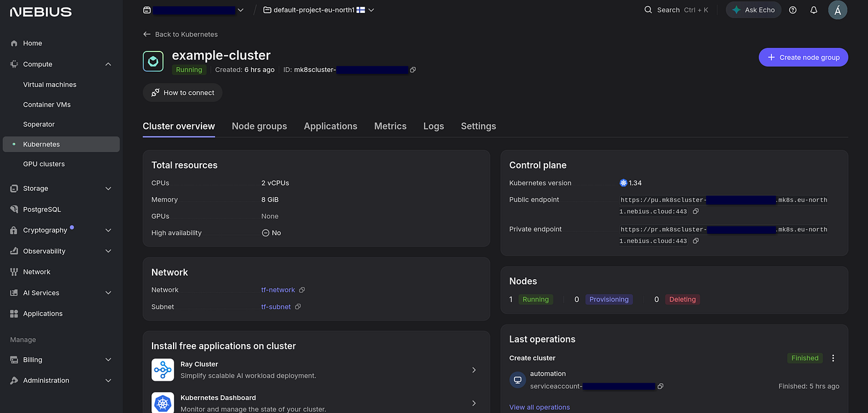Click the Search field in header
Viewport: 868px width, 413px height.
tap(676, 10)
